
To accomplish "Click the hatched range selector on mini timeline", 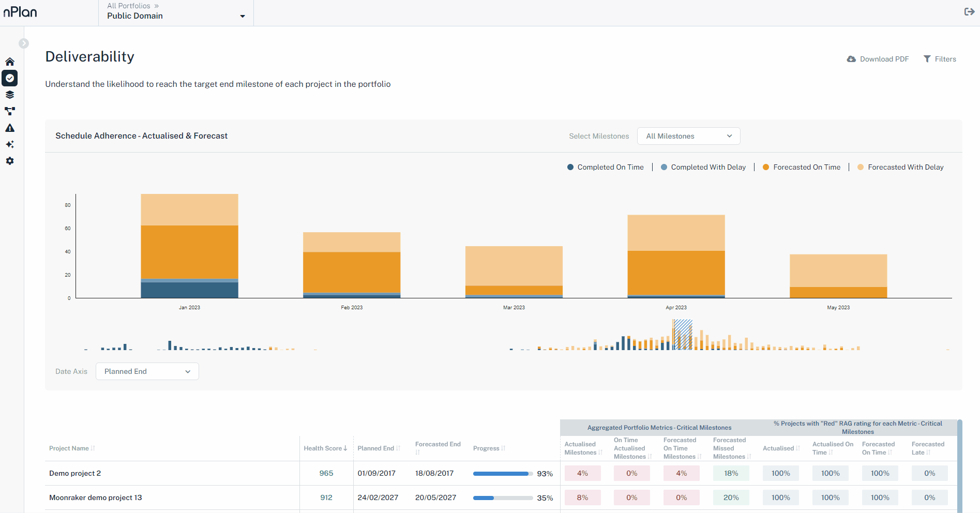I will 683,335.
